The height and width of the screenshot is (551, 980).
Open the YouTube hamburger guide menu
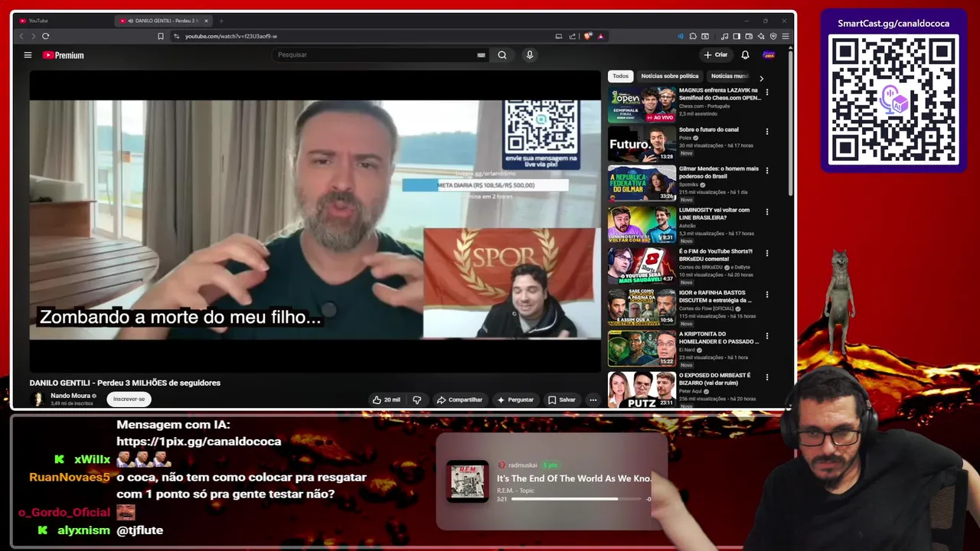(28, 55)
